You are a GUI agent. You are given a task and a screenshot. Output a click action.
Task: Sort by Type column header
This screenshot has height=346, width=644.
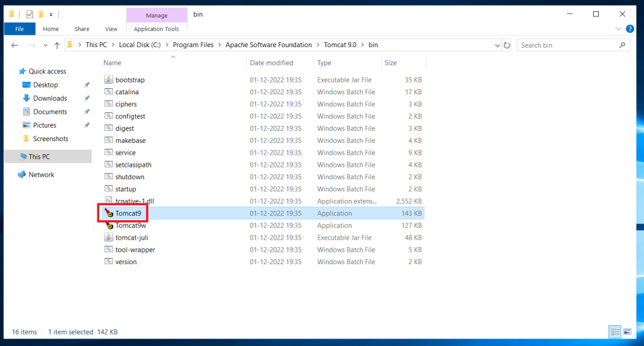[x=324, y=63]
